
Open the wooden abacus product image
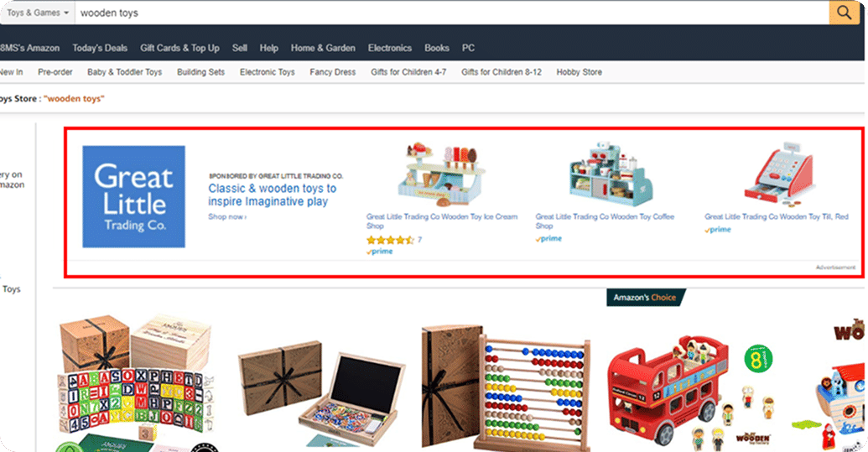pos(506,388)
